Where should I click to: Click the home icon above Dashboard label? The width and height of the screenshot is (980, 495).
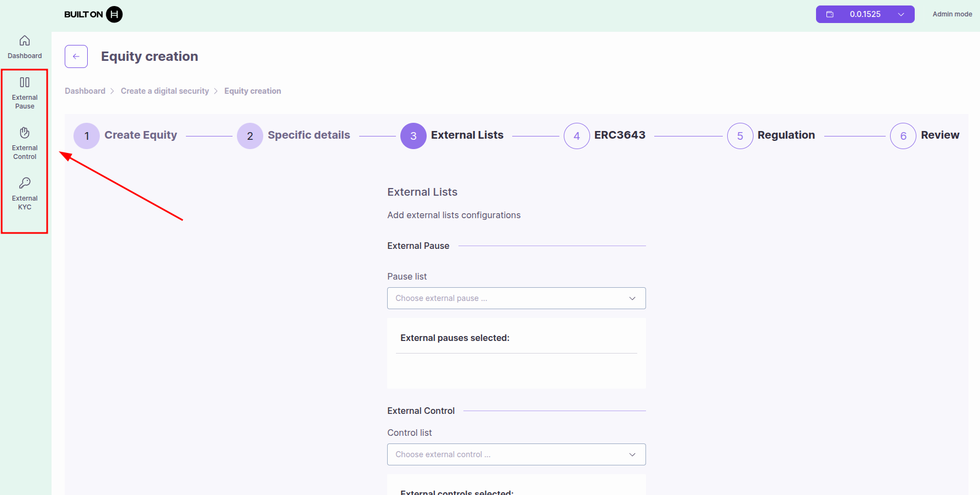tap(25, 40)
